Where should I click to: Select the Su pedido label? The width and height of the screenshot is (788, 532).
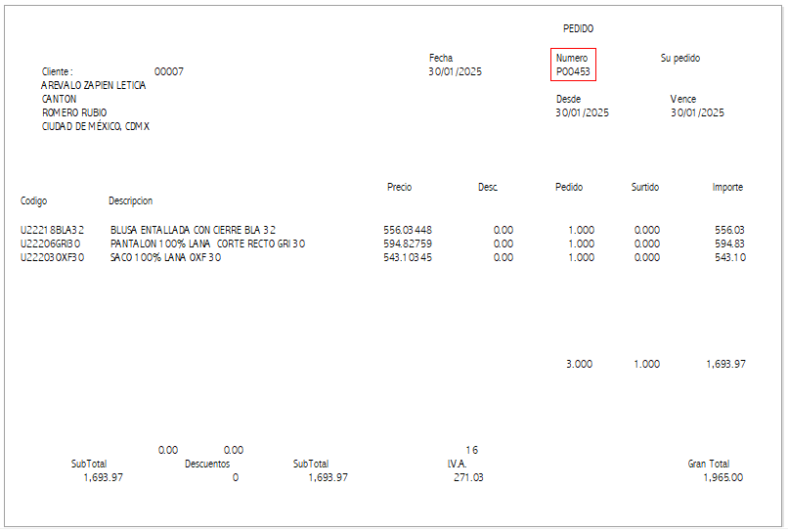click(679, 58)
